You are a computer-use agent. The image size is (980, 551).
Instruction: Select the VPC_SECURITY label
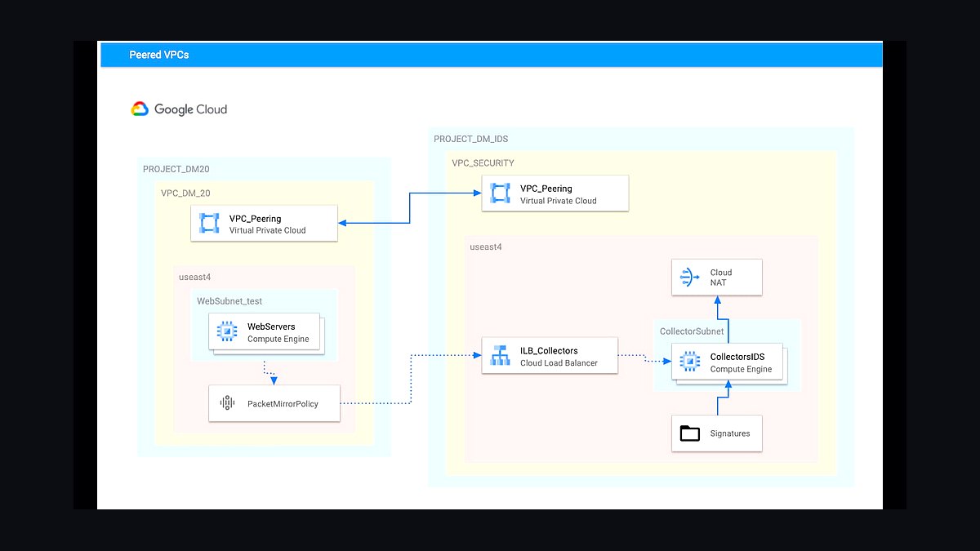point(483,163)
